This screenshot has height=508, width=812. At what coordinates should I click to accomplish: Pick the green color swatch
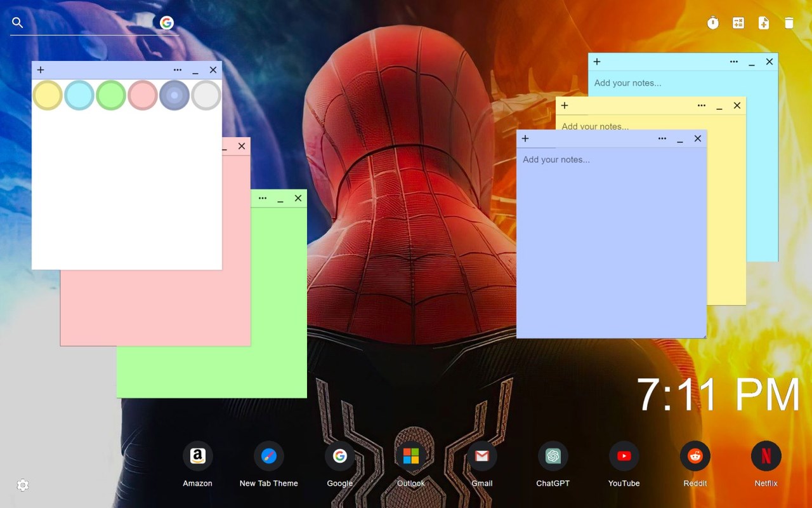tap(111, 95)
